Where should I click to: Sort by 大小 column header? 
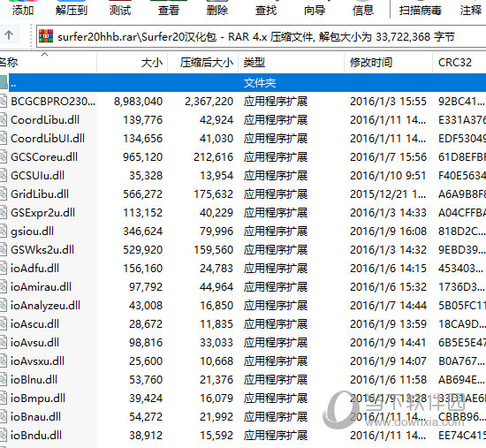pos(133,63)
